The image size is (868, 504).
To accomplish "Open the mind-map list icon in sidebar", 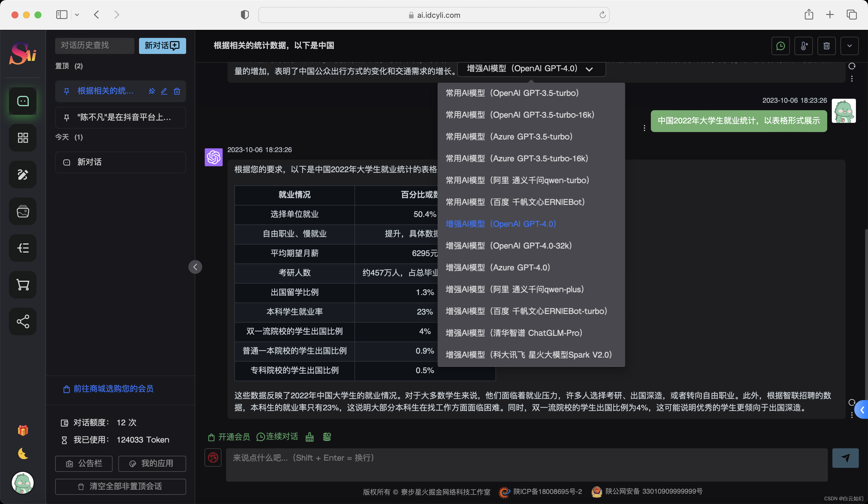I will (x=23, y=248).
